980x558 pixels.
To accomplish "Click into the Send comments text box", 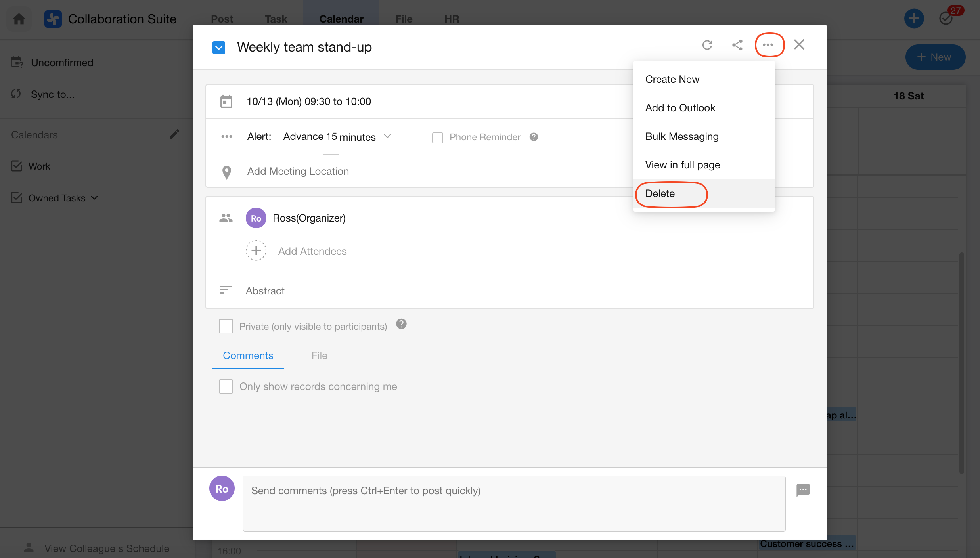I will coord(514,503).
